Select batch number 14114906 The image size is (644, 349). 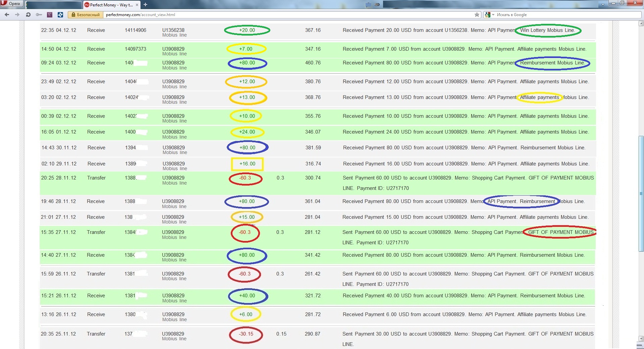(136, 30)
